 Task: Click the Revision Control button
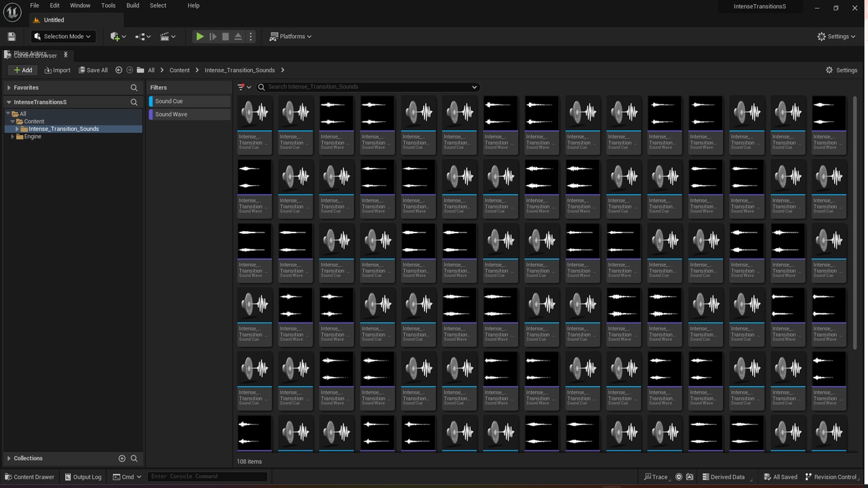point(831,476)
